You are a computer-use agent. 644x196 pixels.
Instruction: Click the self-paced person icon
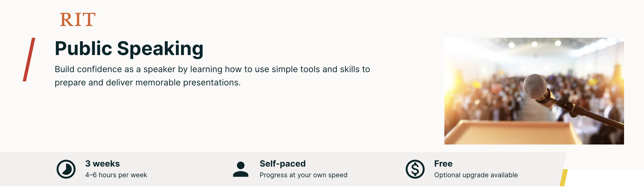[x=240, y=169]
